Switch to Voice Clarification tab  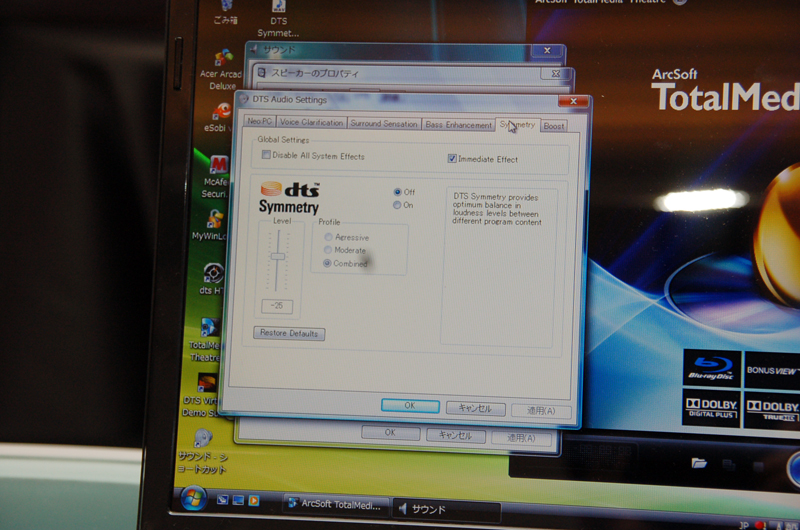[311, 122]
